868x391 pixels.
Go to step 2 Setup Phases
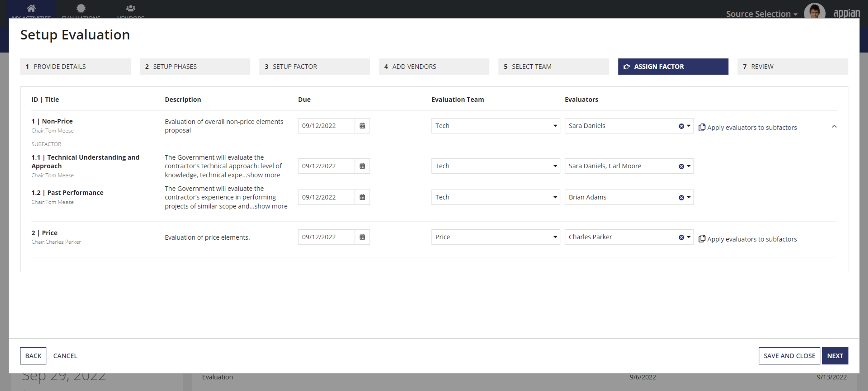[x=195, y=66]
